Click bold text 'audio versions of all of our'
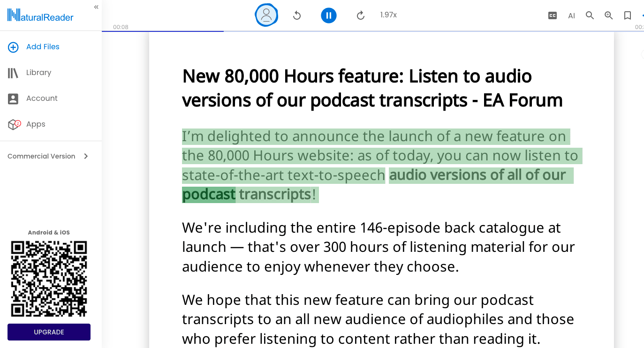 [x=477, y=175]
